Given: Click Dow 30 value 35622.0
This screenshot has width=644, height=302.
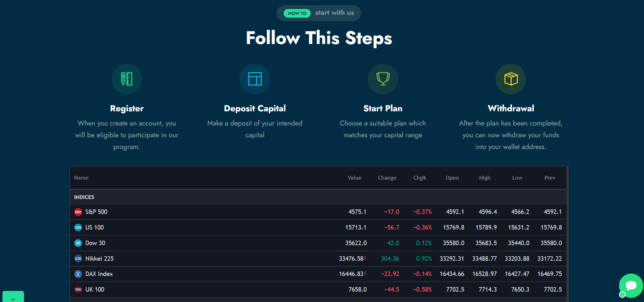Looking at the screenshot, I should (x=356, y=243).
